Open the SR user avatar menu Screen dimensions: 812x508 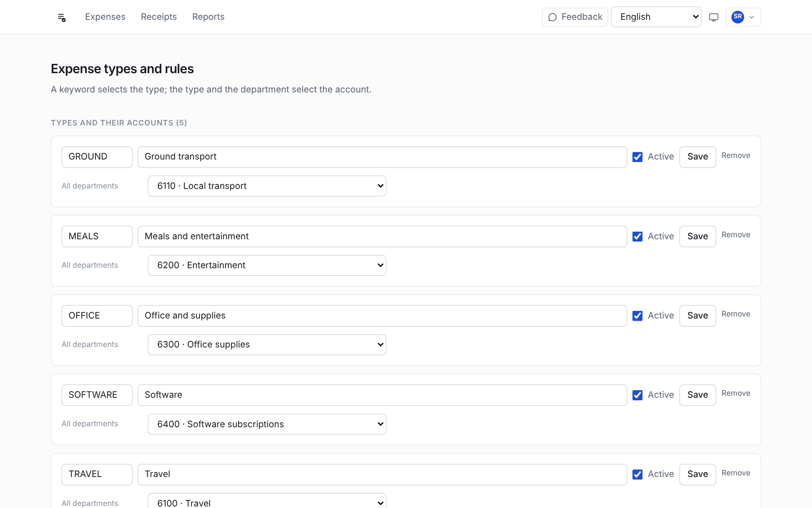(x=743, y=17)
